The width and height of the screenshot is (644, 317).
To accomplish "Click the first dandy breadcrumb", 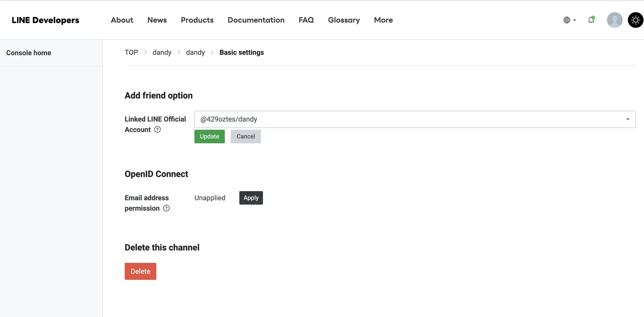I will tap(162, 52).
